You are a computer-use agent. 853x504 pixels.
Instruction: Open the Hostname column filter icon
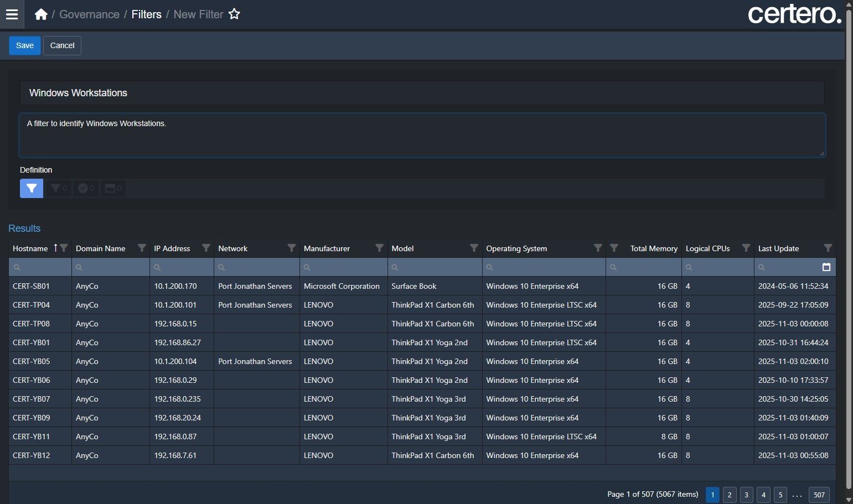tap(64, 248)
